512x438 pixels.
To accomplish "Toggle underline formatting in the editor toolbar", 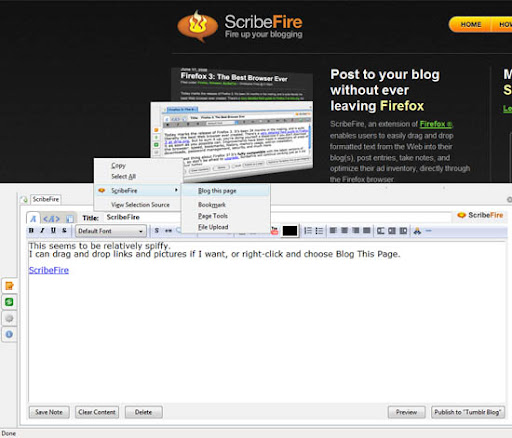I will 53,230.
